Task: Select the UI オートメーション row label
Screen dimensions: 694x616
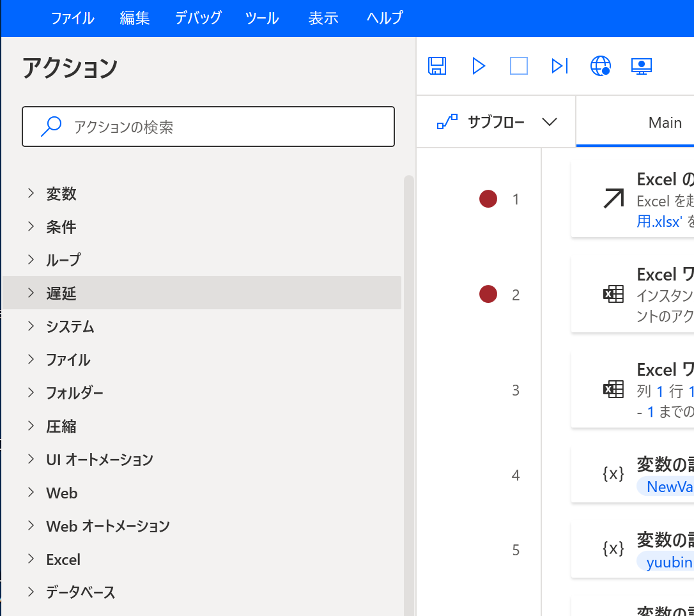Action: point(100,459)
